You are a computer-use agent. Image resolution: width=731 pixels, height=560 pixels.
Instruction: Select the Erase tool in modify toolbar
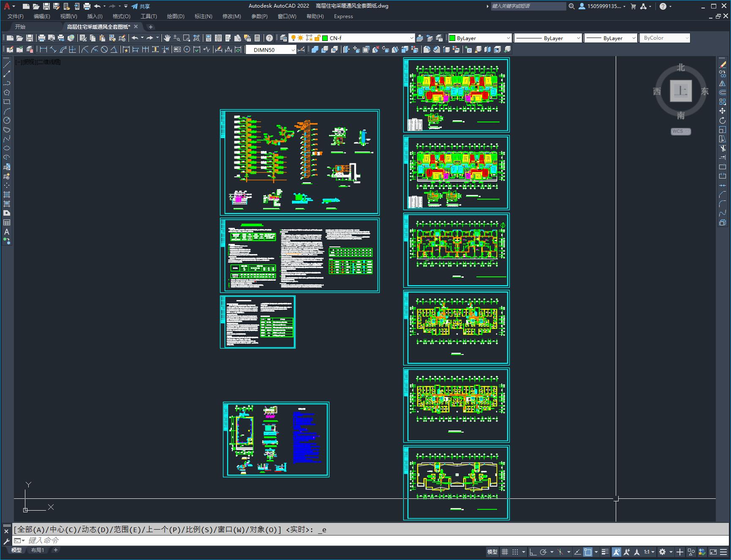pyautogui.click(x=723, y=65)
